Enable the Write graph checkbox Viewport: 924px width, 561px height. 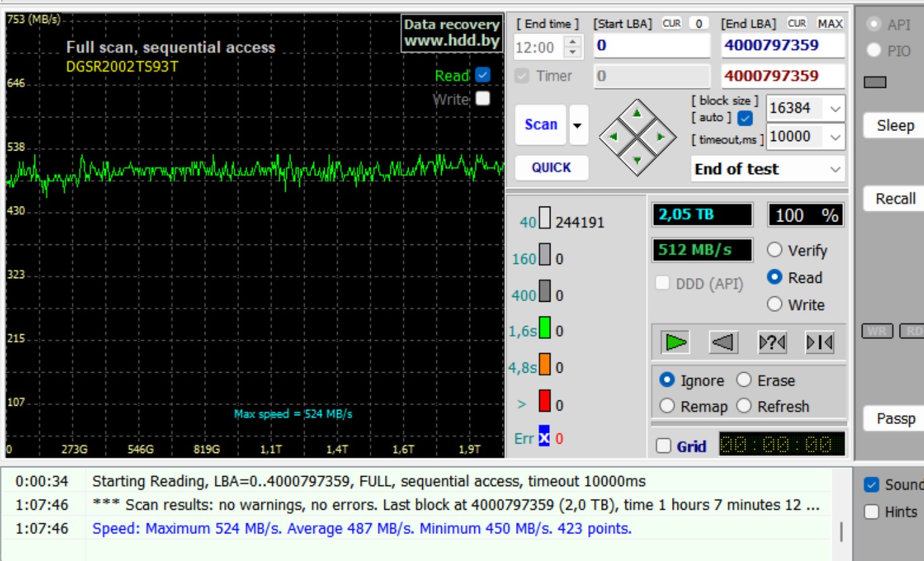coord(482,99)
